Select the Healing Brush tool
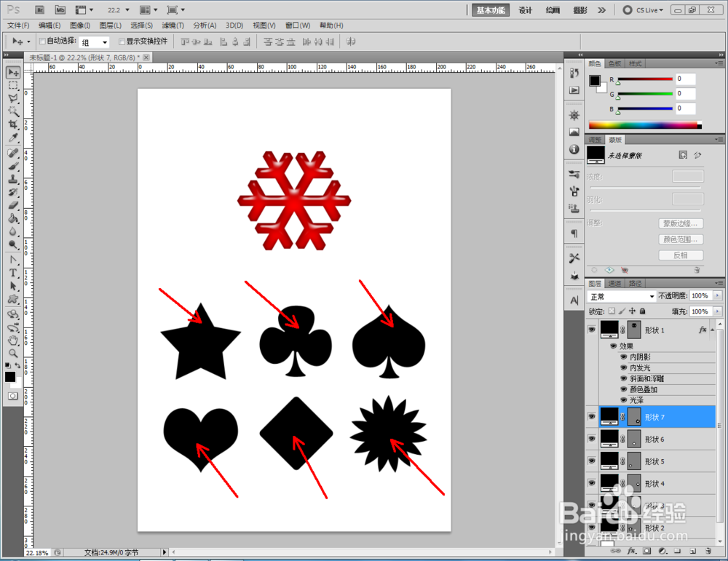The image size is (728, 561). pos(13,153)
